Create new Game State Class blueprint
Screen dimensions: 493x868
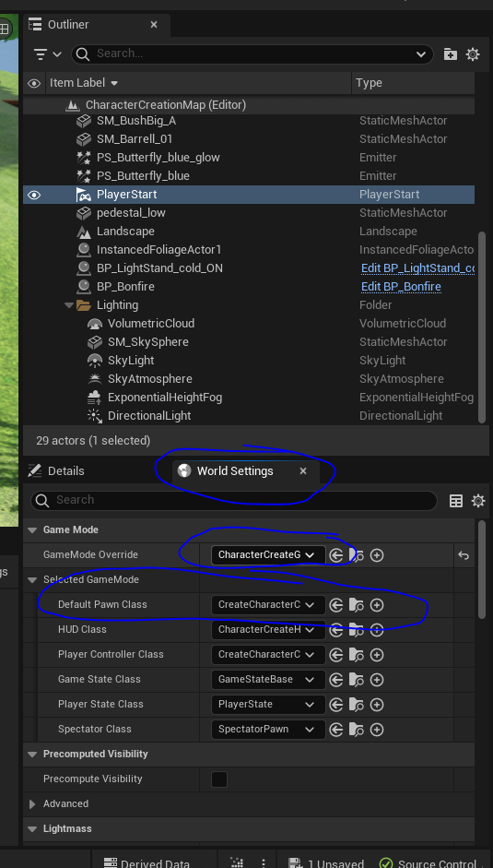(377, 680)
